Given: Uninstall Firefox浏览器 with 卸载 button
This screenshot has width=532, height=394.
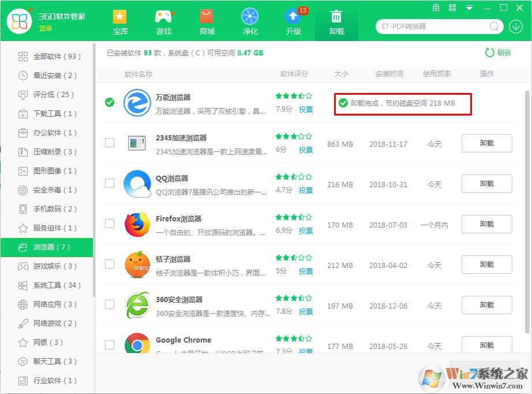Looking at the screenshot, I should coord(487,224).
